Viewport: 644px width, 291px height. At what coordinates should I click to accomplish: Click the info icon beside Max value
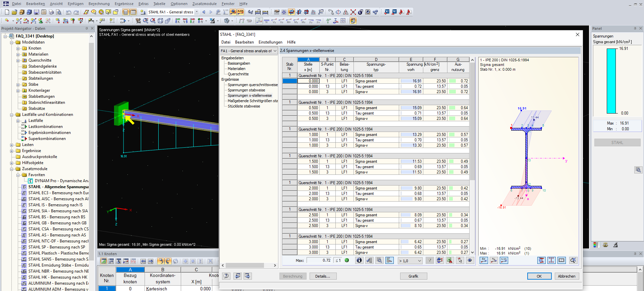pos(359,260)
